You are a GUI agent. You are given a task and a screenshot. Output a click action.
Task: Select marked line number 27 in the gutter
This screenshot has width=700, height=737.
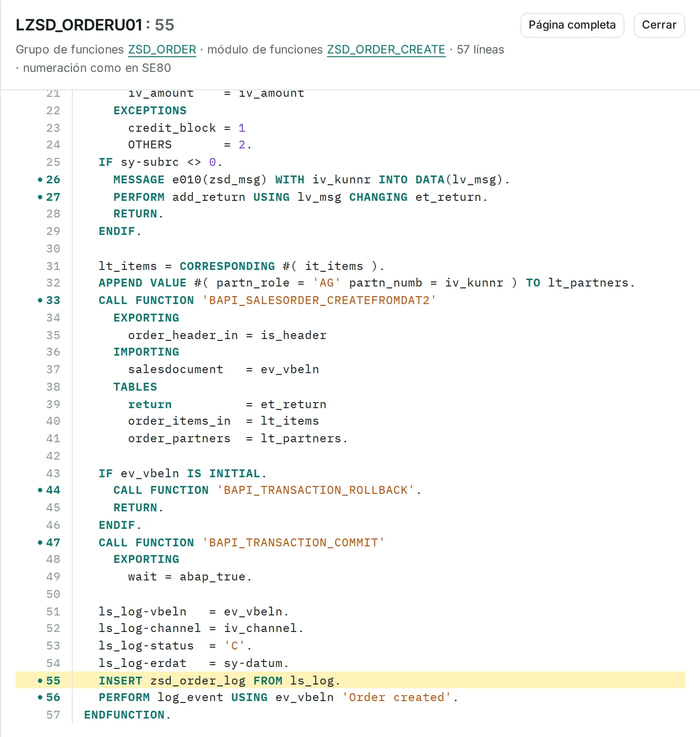(53, 197)
